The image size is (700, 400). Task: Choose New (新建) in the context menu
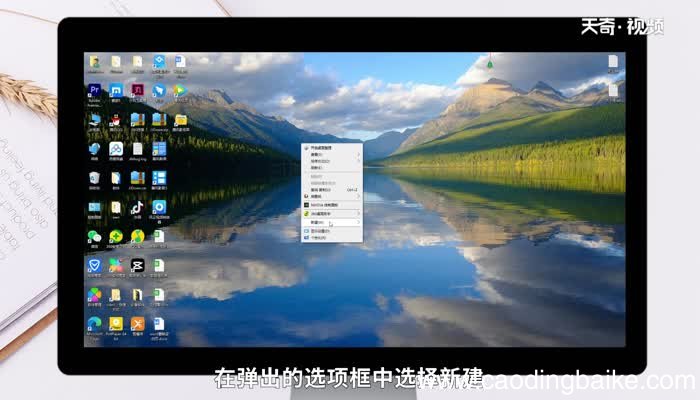(332, 222)
